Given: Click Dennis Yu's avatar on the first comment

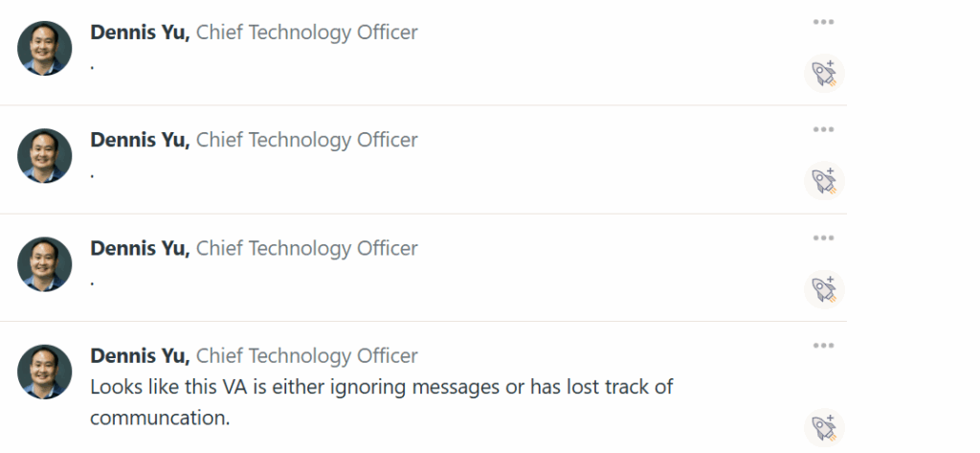Looking at the screenshot, I should pyautogui.click(x=44, y=48).
